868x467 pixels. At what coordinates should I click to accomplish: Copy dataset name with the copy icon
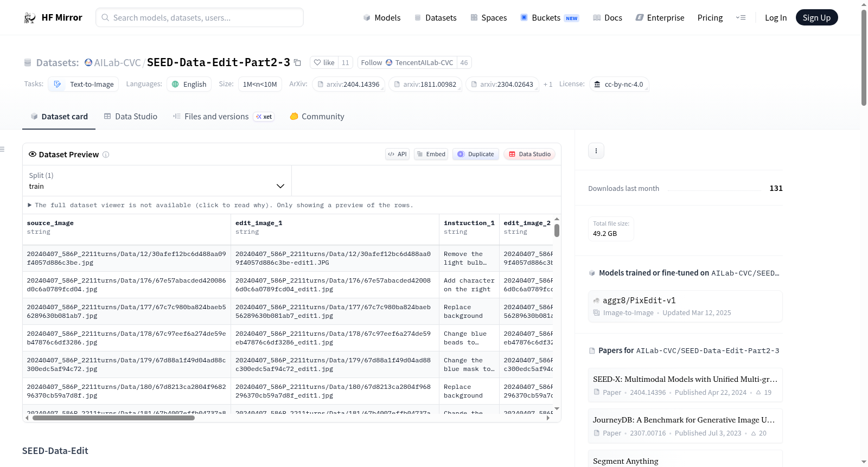pos(297,62)
